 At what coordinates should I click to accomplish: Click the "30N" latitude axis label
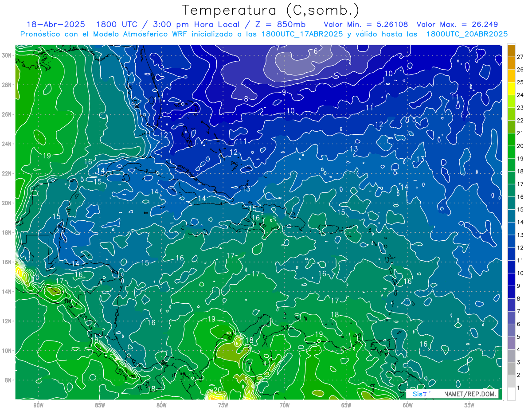[7, 55]
